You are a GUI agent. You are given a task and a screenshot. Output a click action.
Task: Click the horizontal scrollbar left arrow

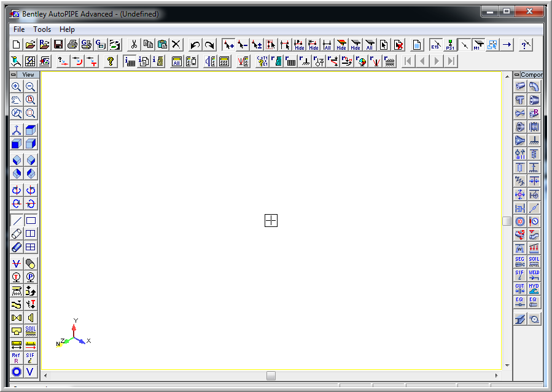(x=45, y=375)
